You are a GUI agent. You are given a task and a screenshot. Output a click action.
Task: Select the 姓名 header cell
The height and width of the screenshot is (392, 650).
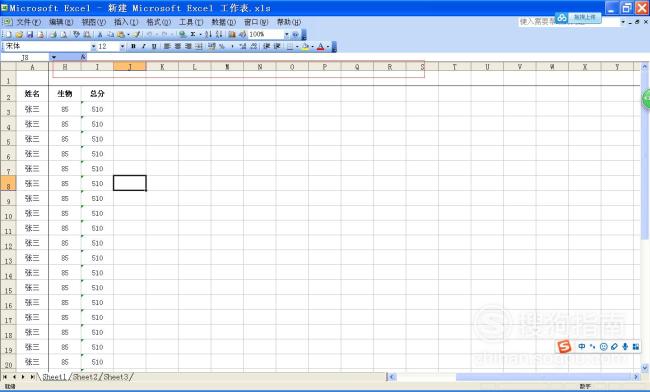pyautogui.click(x=32, y=94)
